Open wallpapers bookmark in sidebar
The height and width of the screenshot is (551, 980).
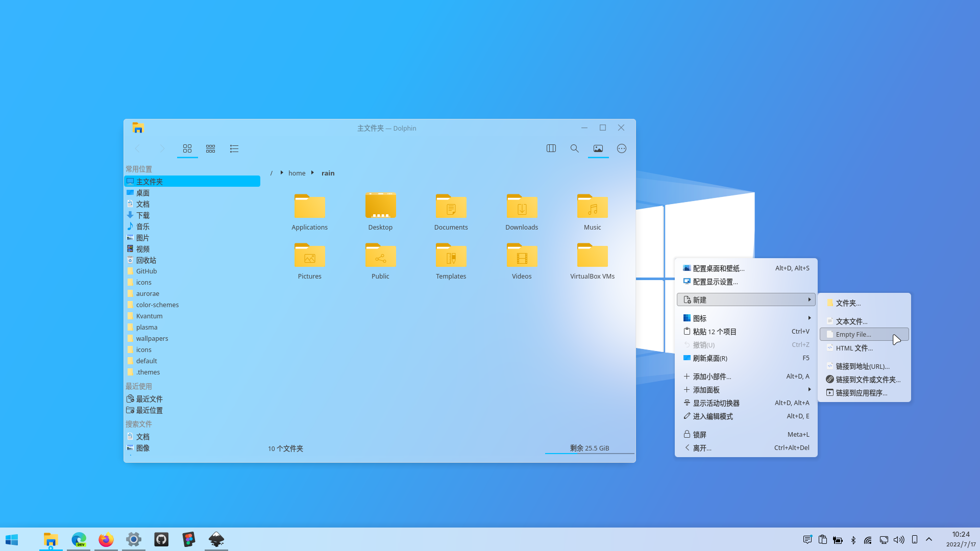192,338
